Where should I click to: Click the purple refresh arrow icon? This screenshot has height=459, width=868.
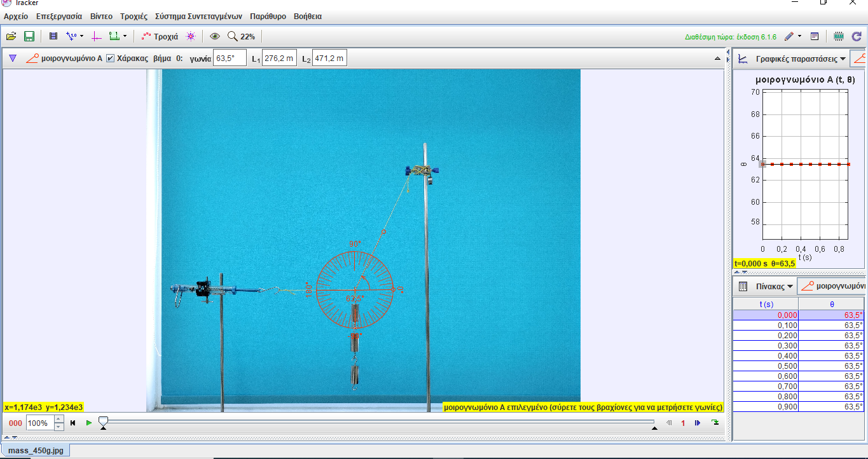856,36
